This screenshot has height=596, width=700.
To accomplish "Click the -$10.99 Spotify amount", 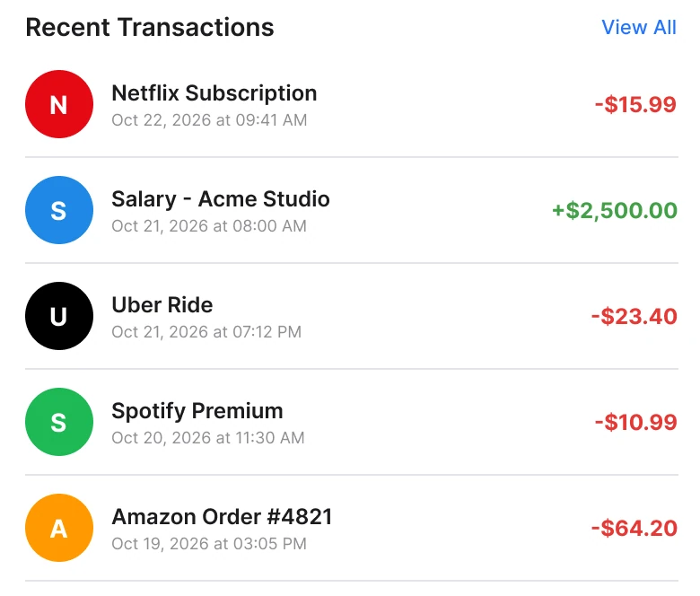I will tap(636, 423).
